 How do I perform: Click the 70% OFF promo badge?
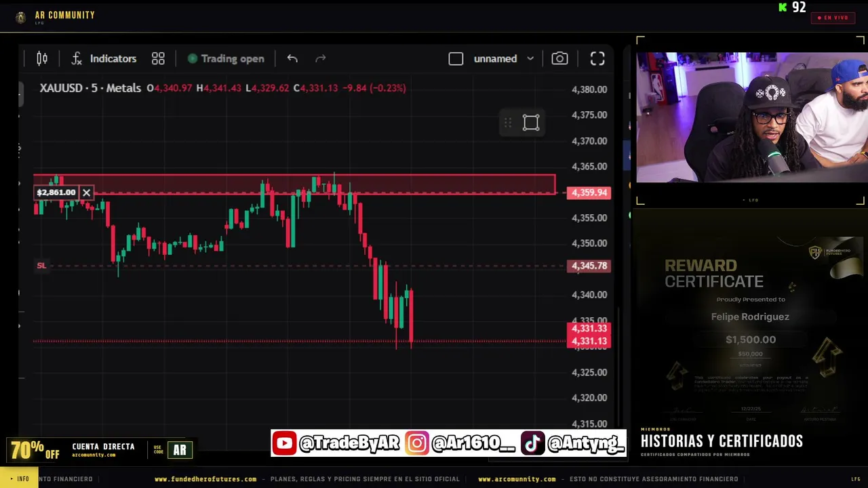35,450
